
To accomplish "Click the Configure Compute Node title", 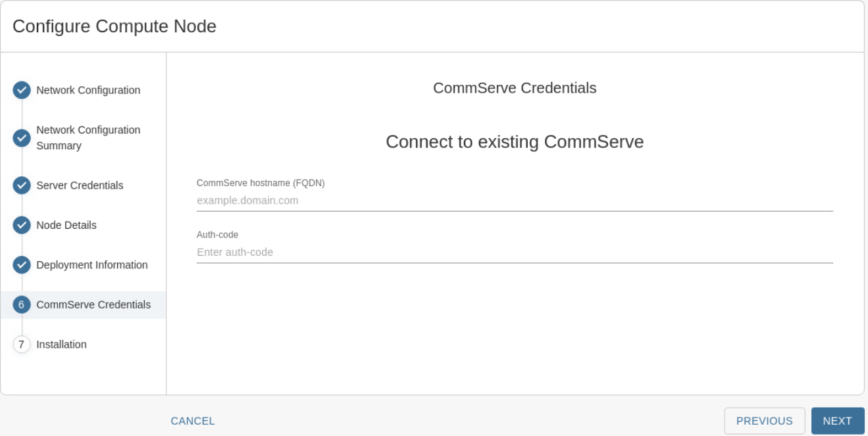I will [x=115, y=26].
